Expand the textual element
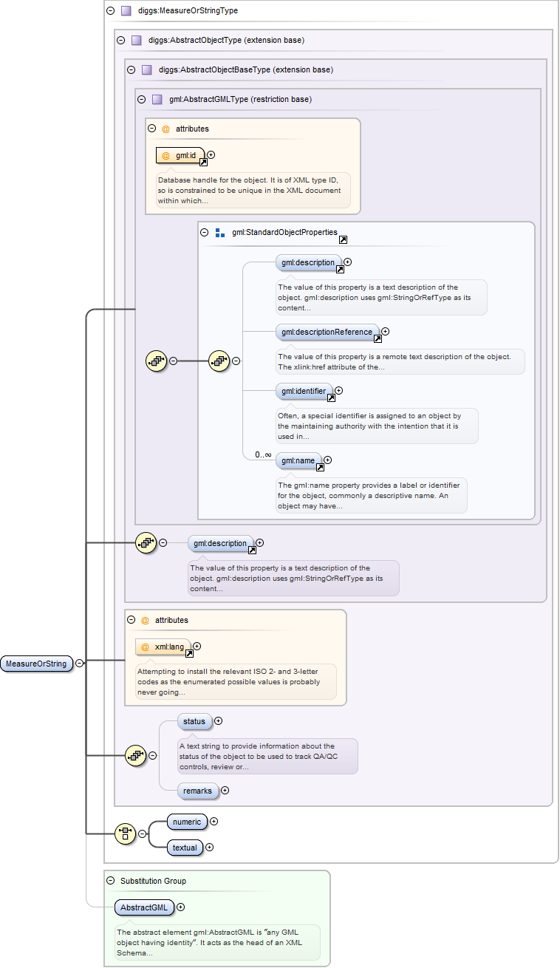 coord(210,848)
